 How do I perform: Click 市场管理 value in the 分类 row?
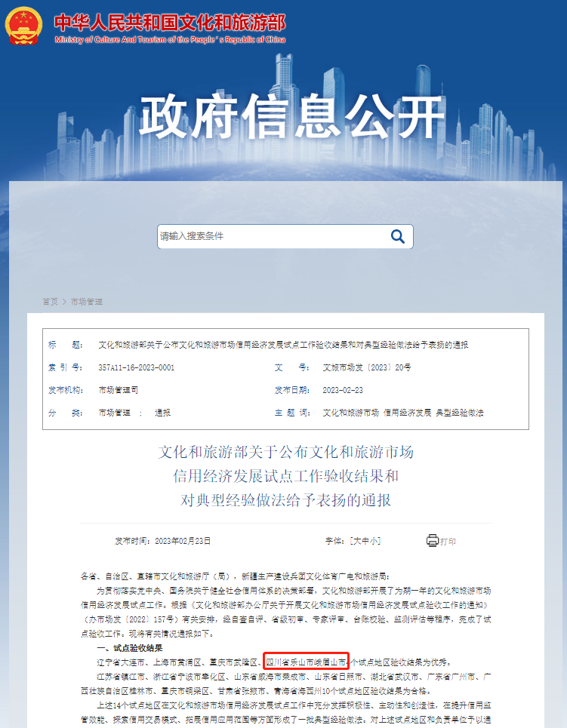[x=114, y=413]
